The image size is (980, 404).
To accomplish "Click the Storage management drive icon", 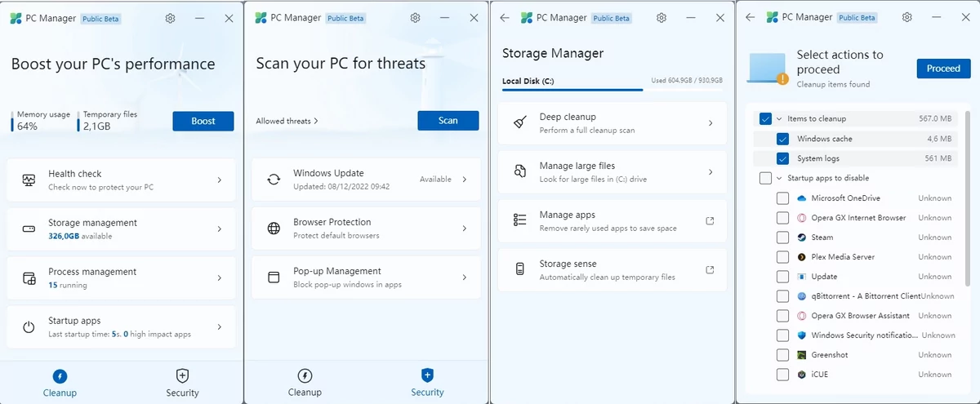I will pos(29,229).
